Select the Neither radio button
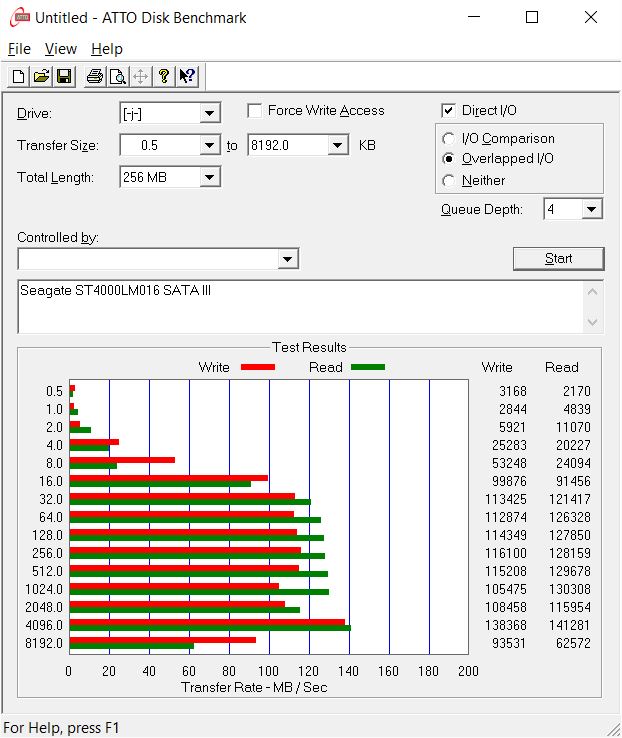622x738 pixels. point(448,181)
